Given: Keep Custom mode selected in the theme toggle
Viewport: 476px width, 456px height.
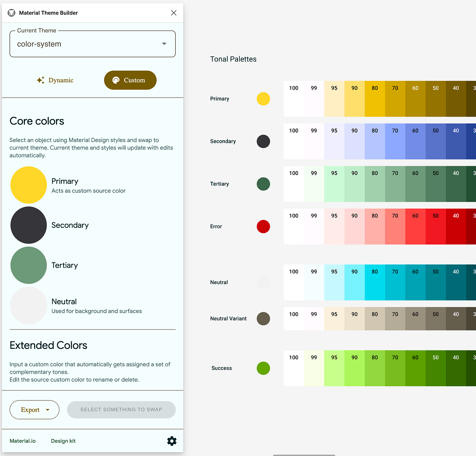Looking at the screenshot, I should click(x=130, y=80).
